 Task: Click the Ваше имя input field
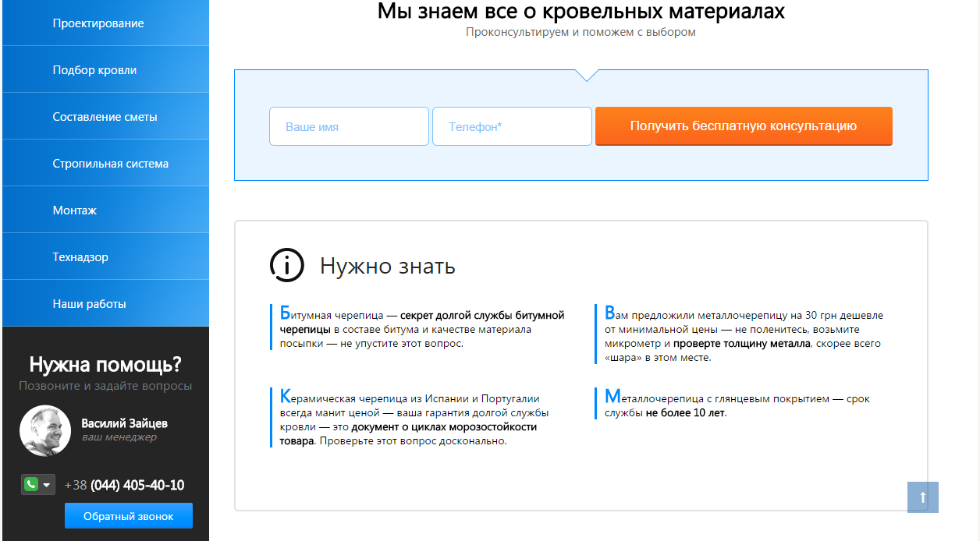click(349, 126)
